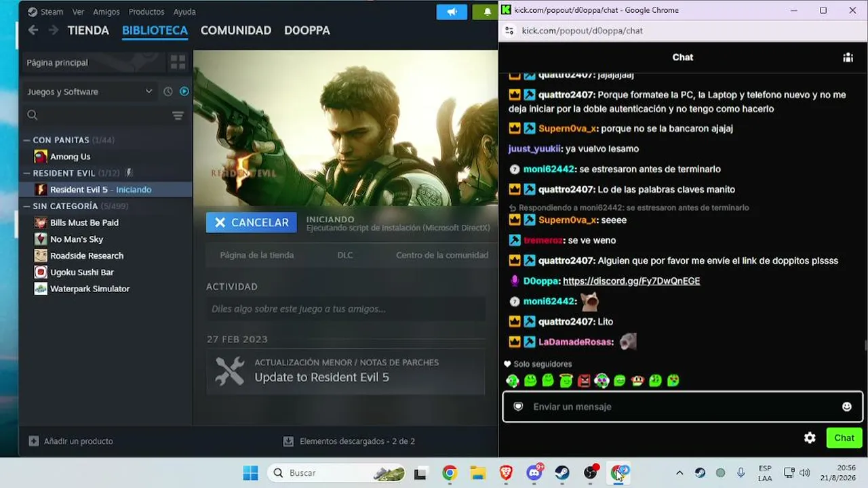Switch to the TIENDA tab
Viewport: 868px width, 488px height.
click(x=88, y=30)
